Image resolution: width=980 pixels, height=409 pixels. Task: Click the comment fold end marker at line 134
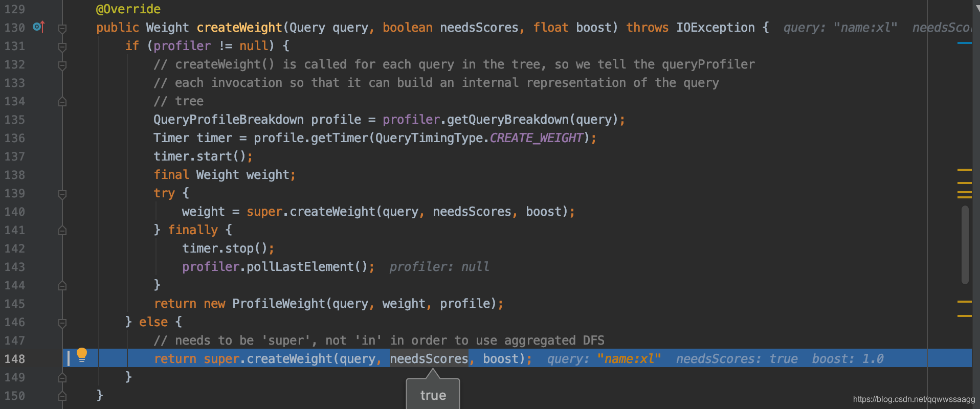(62, 102)
